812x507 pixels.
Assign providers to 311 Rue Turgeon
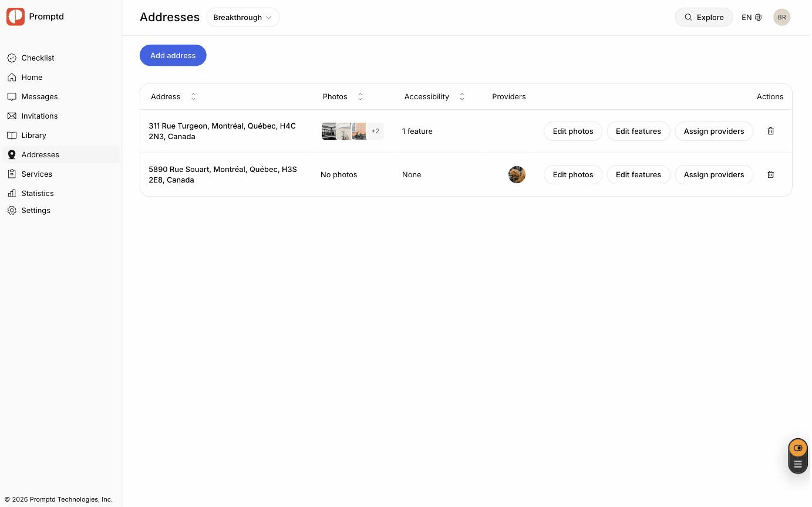(714, 131)
